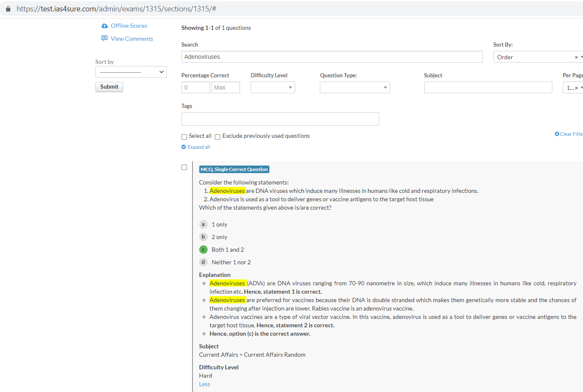This screenshot has width=583, height=392.
Task: Enable Exclude previously used questions checkbox
Action: 218,137
